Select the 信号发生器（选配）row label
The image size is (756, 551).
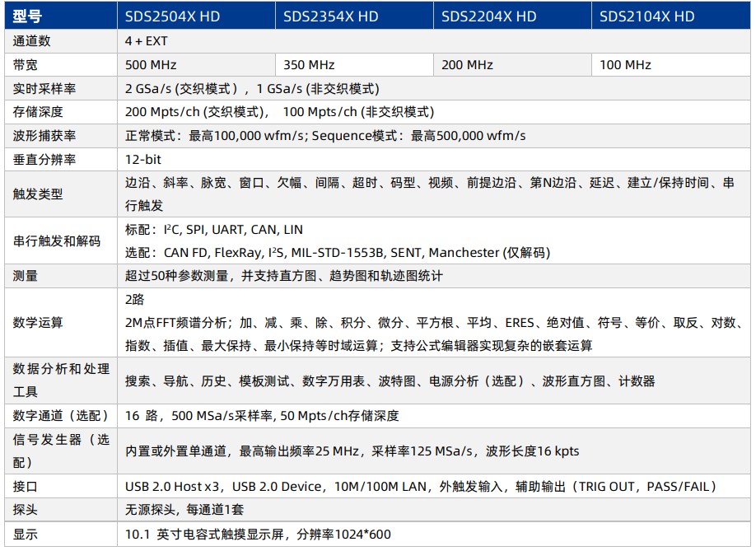coord(61,451)
